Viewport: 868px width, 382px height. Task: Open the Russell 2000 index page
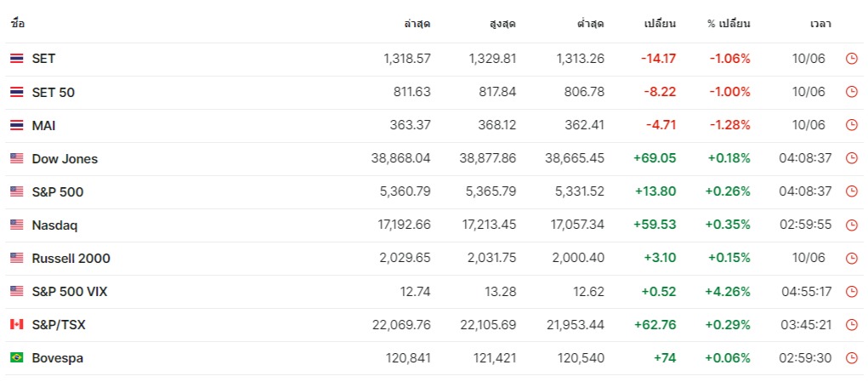click(x=71, y=259)
